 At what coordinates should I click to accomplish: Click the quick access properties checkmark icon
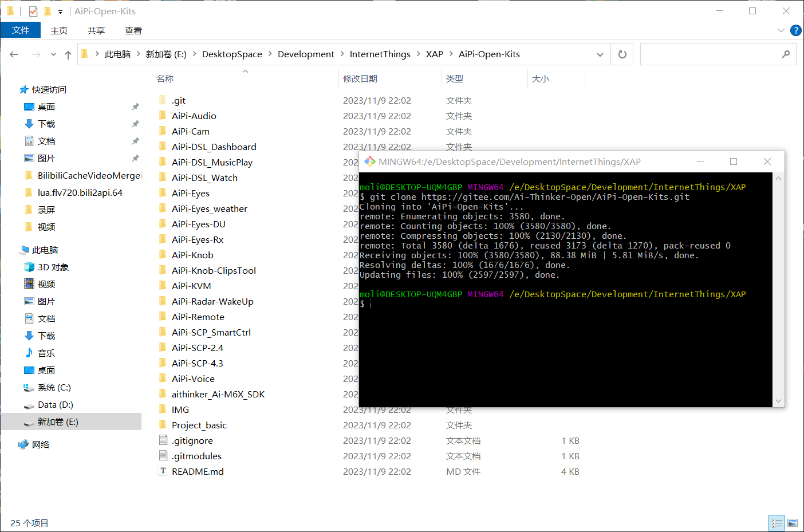33,11
